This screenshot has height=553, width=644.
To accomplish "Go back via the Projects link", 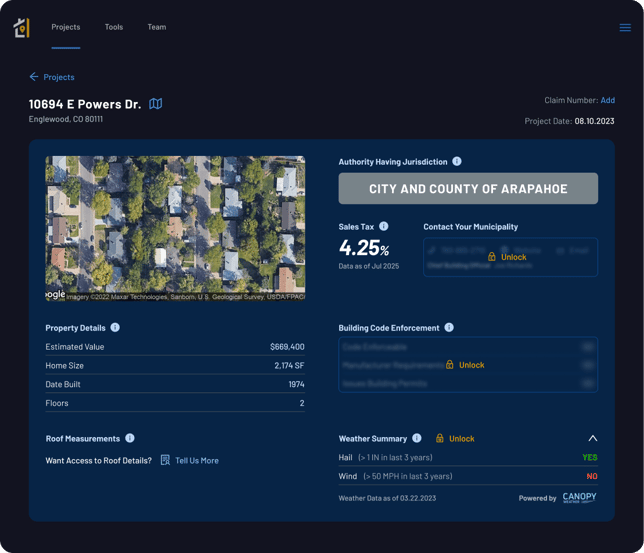I will pos(59,77).
